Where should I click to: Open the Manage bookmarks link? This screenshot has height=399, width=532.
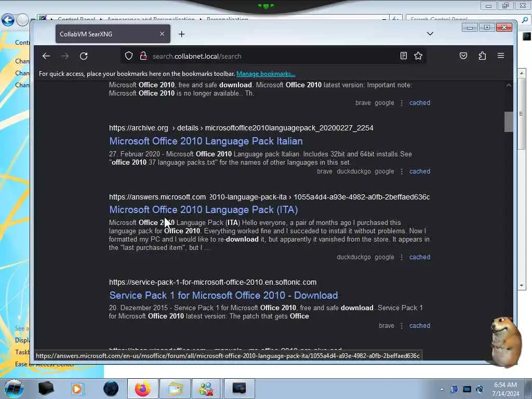(265, 74)
